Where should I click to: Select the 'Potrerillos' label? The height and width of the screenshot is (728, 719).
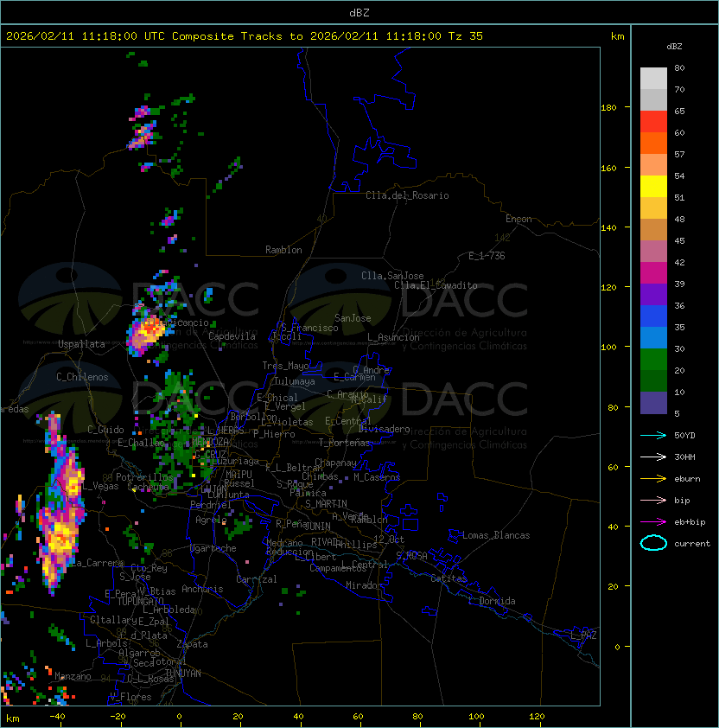pyautogui.click(x=144, y=476)
